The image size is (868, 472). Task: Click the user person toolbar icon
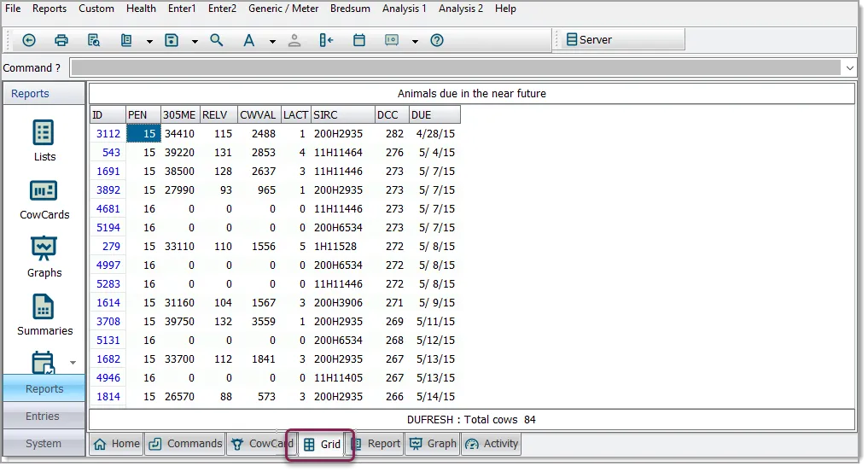294,40
